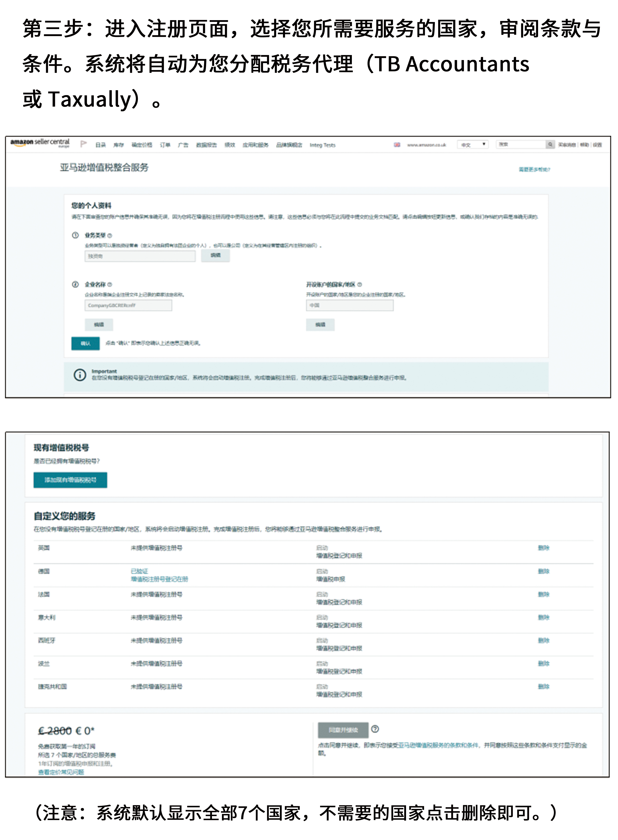Click the UK flag marketplace icon
Screen dimensions: 618x840
pyautogui.click(x=397, y=145)
